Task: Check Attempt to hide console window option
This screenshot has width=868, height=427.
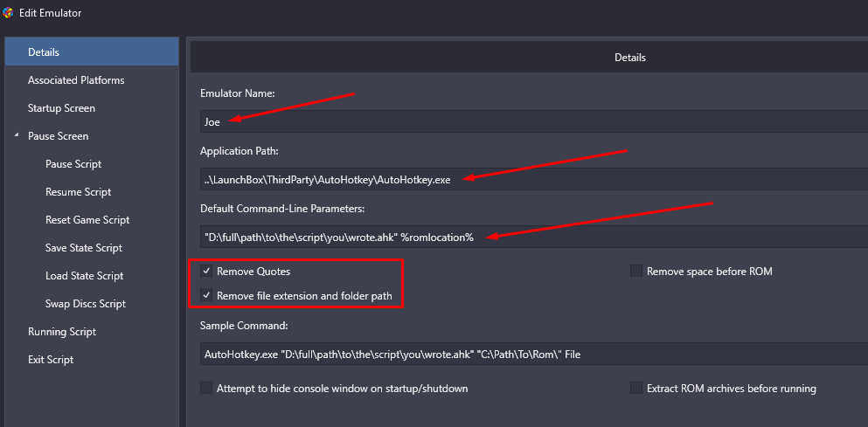Action: pyautogui.click(x=206, y=389)
